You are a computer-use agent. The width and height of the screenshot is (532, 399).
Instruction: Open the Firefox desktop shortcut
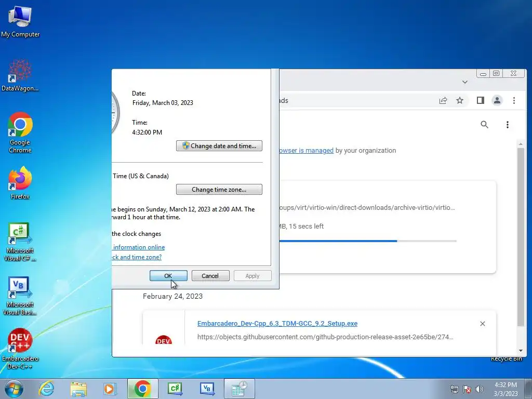pos(20,183)
